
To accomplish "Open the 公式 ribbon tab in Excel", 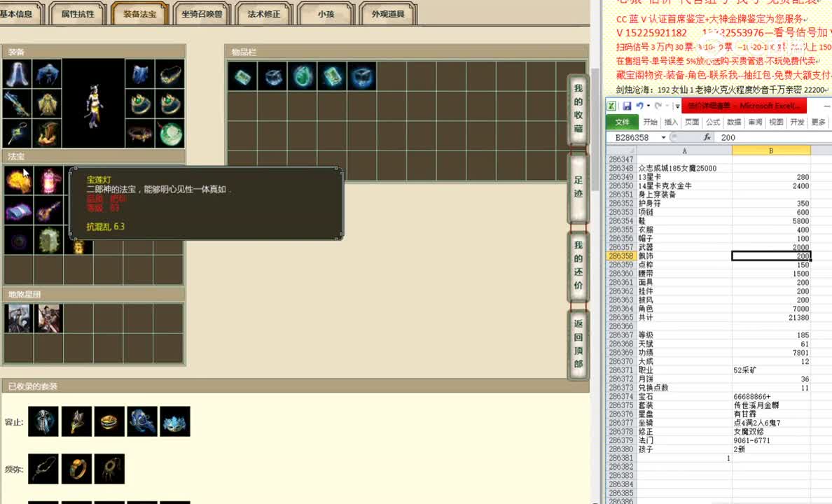I will click(x=713, y=122).
